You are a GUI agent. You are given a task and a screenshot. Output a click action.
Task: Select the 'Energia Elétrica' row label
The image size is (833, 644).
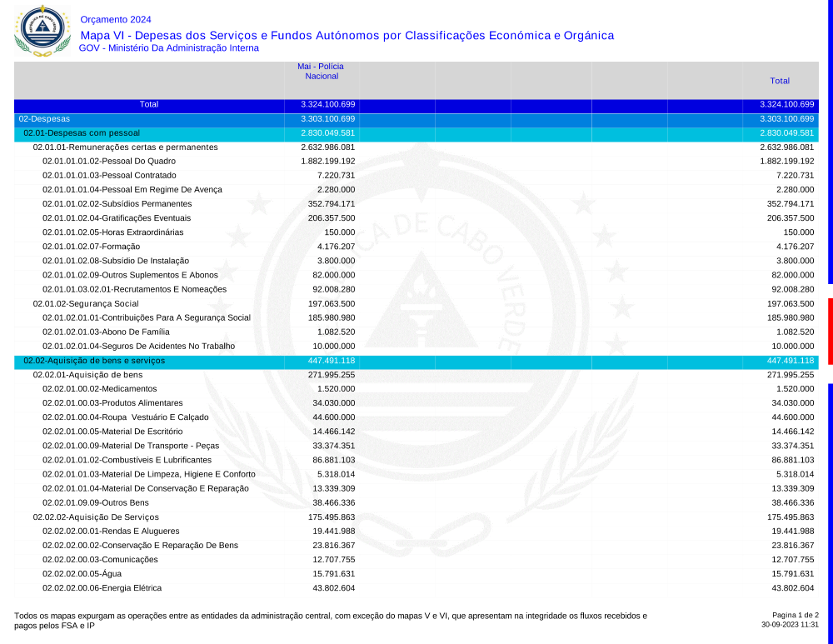tap(102, 588)
